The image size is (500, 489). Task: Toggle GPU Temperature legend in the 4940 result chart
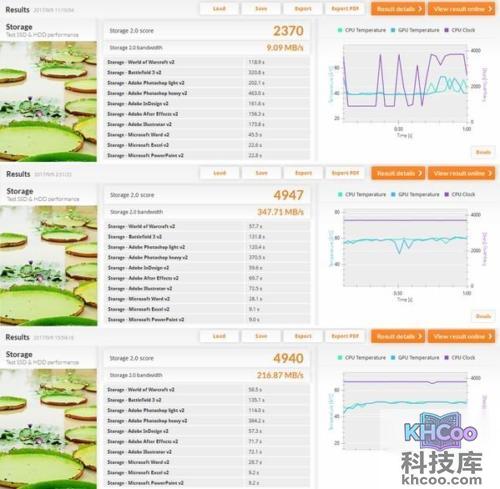point(415,358)
